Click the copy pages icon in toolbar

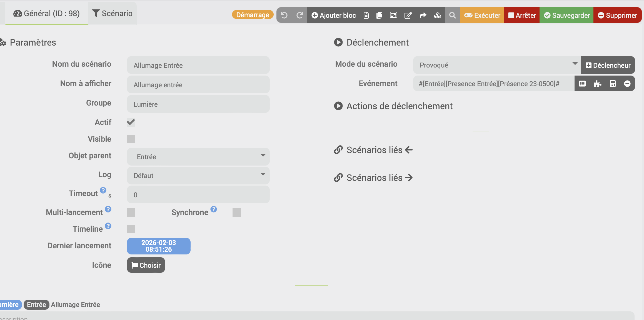(x=379, y=15)
